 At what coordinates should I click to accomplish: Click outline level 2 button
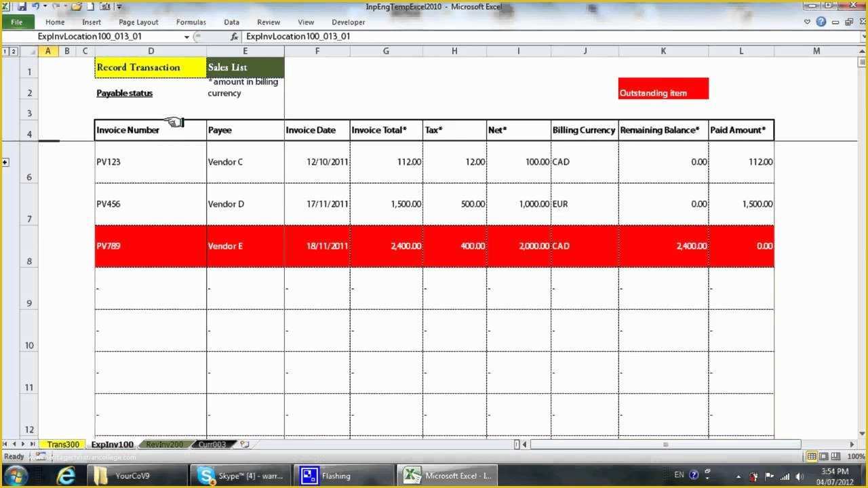coord(14,51)
